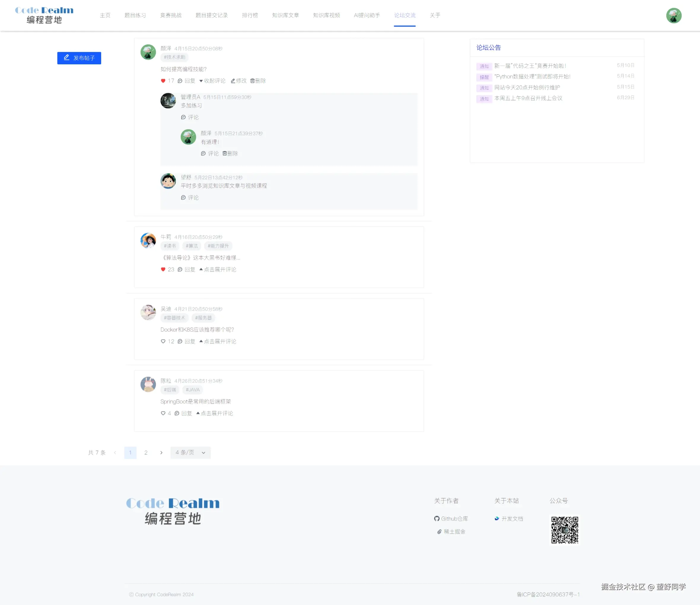Open the 稀土掘金 link icon
The image size is (700, 605).
(x=440, y=532)
